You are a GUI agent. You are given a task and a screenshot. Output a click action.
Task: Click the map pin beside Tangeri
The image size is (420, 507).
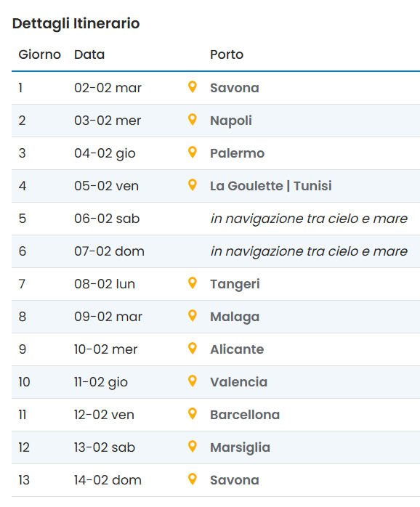[193, 283]
